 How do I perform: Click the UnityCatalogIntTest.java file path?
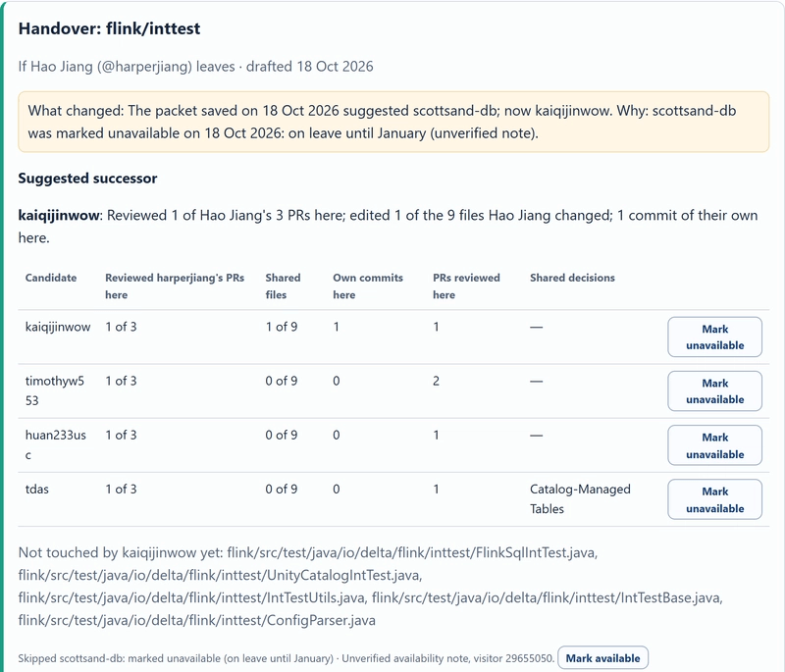[x=220, y=576]
